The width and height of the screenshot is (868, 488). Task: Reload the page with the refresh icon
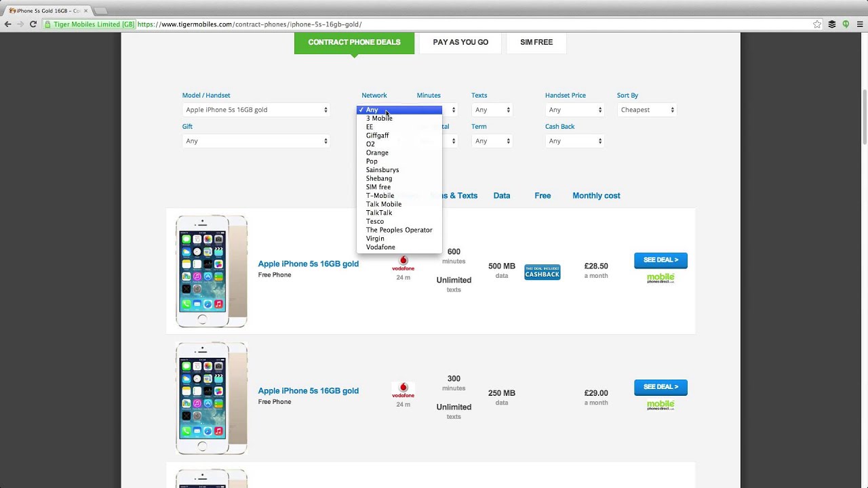[x=33, y=24]
